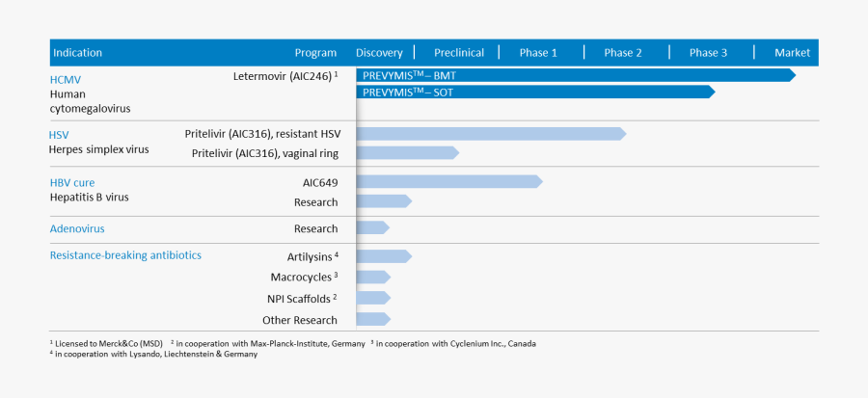Image resolution: width=868 pixels, height=398 pixels.
Task: Open Resistance-breaking antibiotics indication link
Action: [x=125, y=255]
